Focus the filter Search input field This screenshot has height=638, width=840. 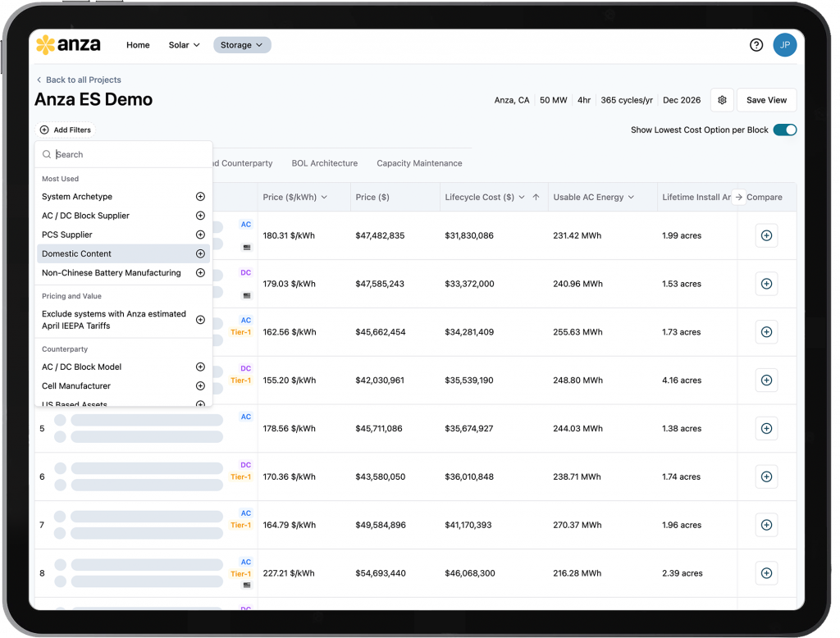123,154
